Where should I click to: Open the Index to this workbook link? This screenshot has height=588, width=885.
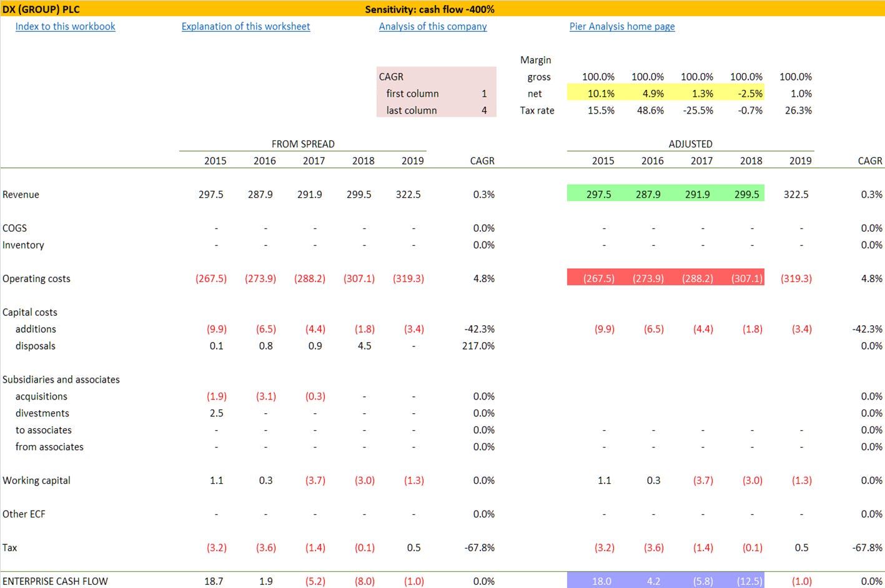[65, 26]
